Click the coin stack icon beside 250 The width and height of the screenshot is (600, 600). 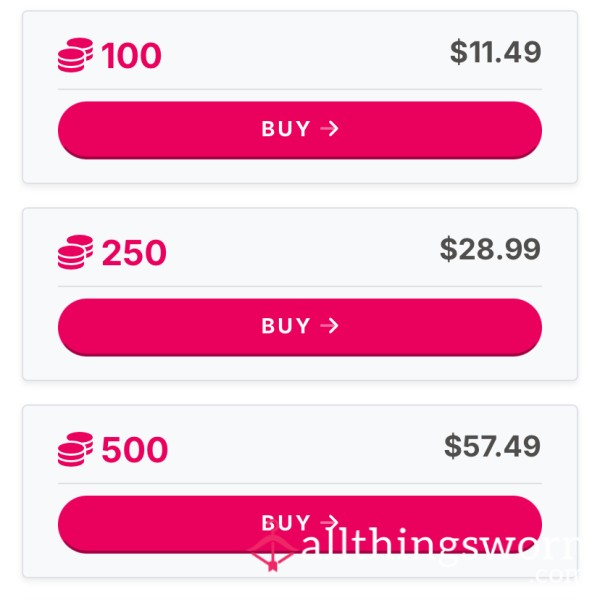pos(75,252)
